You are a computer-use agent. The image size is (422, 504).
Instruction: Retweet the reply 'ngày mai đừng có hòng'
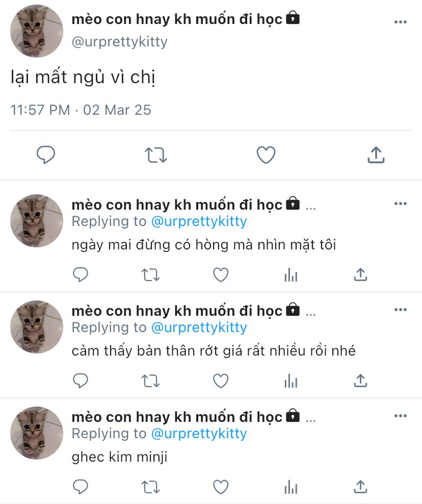pos(151,275)
